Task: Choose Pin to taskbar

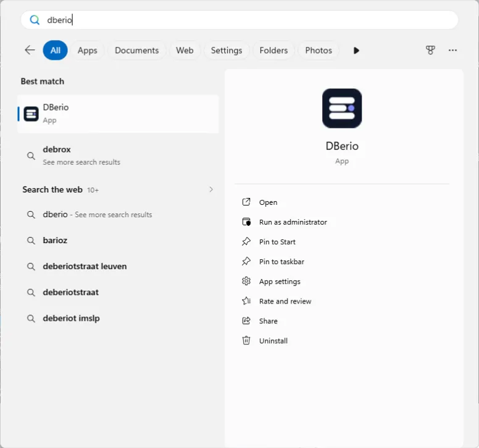Action: coord(281,262)
